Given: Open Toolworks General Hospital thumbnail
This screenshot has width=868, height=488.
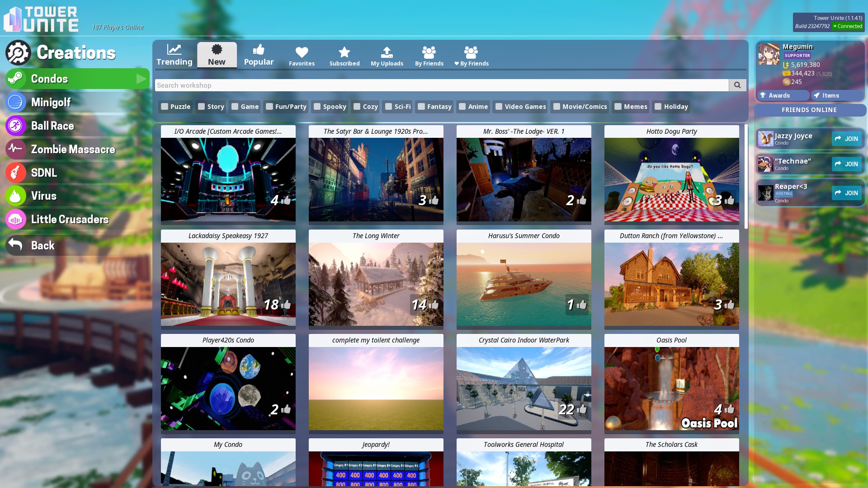Looking at the screenshot, I should point(524,469).
